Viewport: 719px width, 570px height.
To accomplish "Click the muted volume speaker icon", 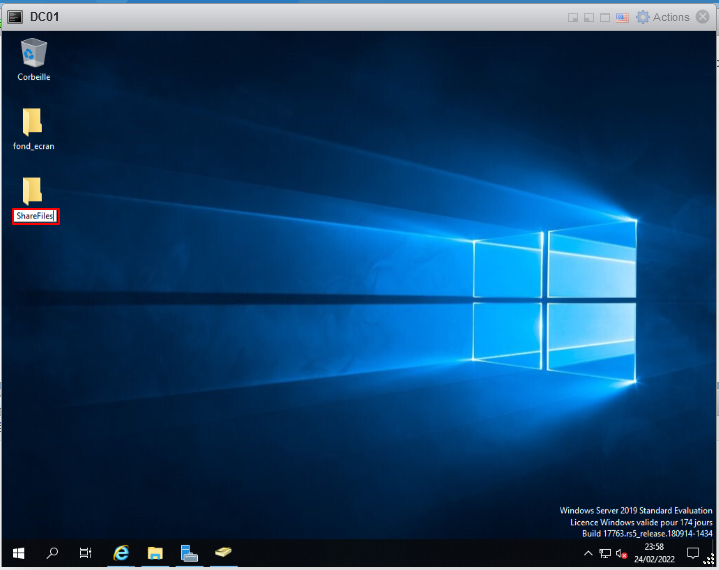I will click(x=621, y=553).
